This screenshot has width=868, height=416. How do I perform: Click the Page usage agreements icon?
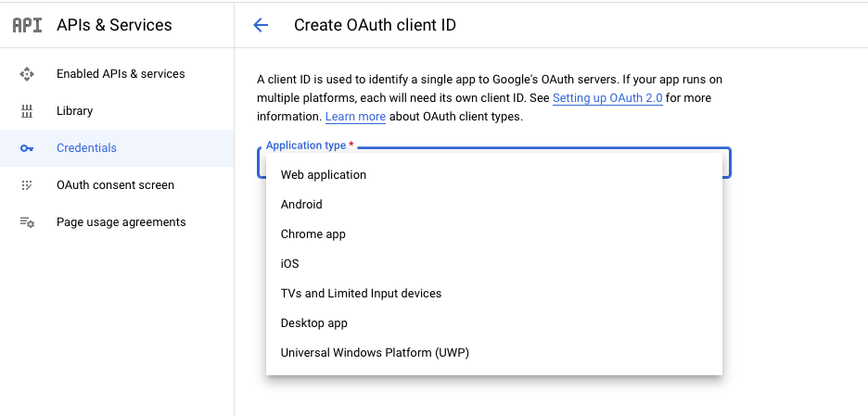pyautogui.click(x=27, y=222)
